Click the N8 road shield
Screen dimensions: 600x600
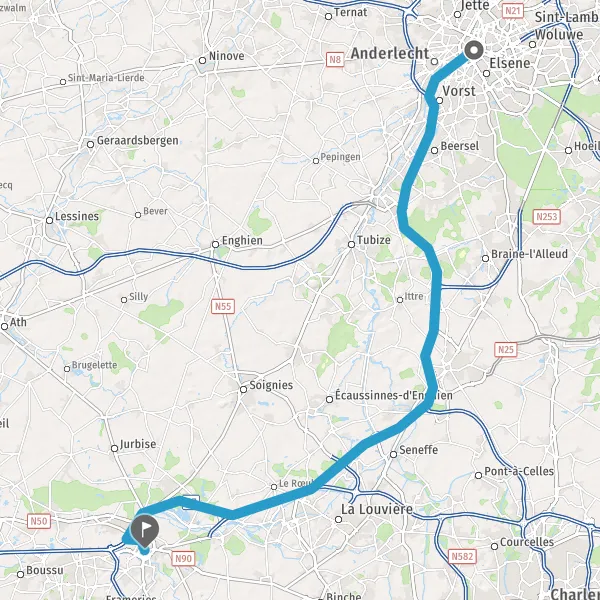(x=335, y=60)
